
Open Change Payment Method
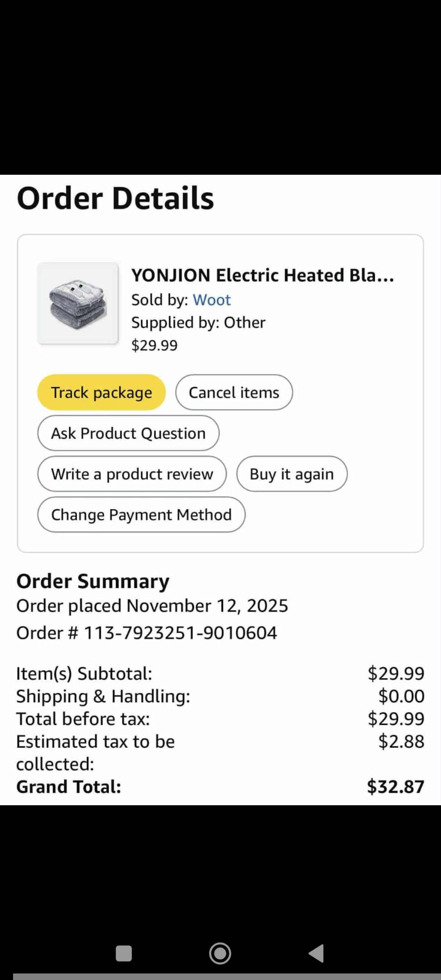(x=141, y=514)
